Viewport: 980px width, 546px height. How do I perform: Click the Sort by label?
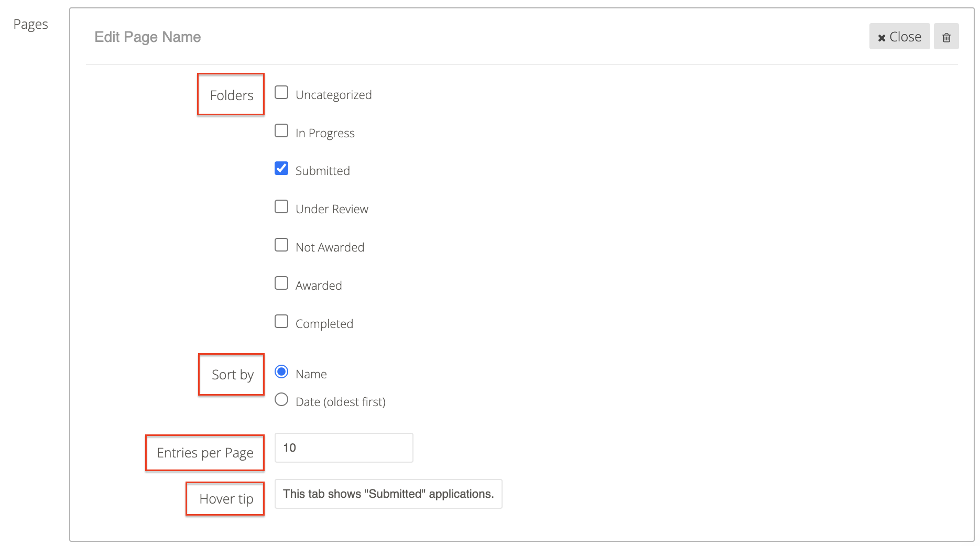[x=233, y=375]
